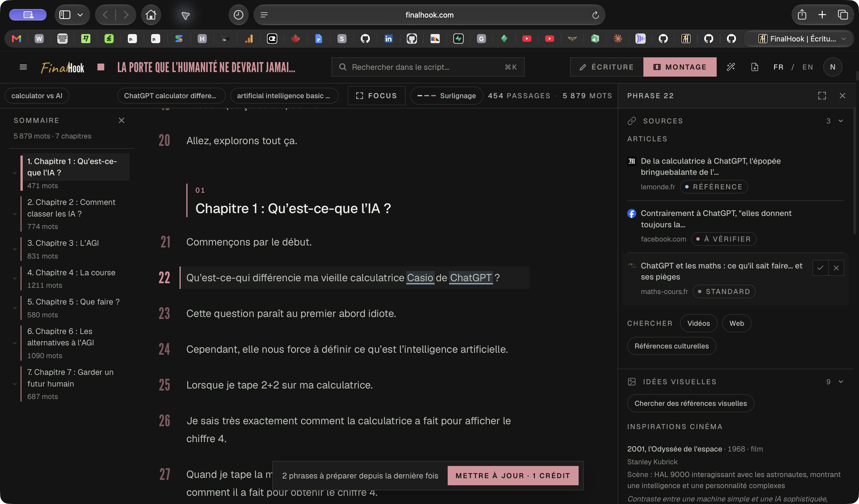Go back in Safari history
Image resolution: width=859 pixels, height=504 pixels.
(x=105, y=15)
